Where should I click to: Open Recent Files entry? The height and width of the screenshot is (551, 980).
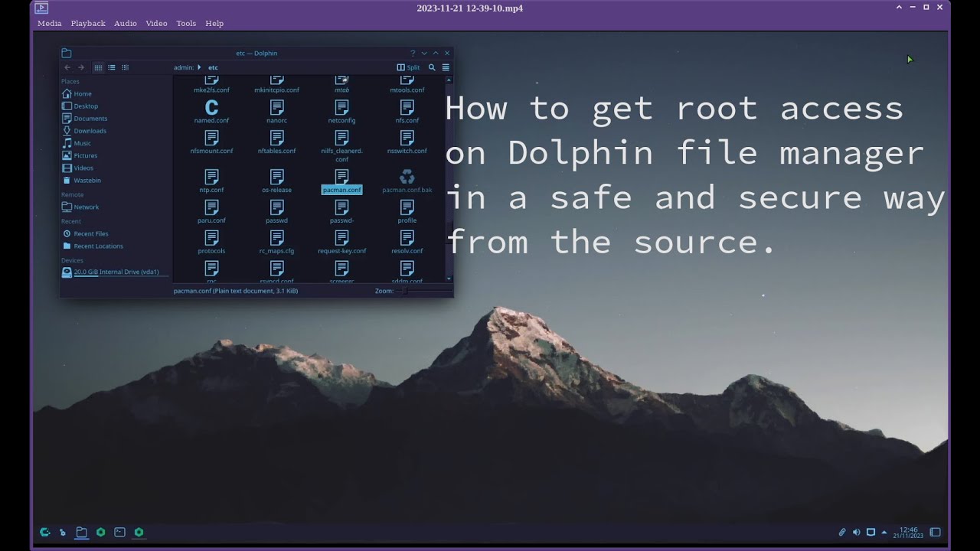116,233
